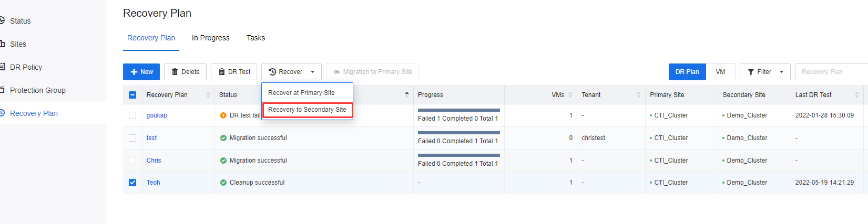Open Sites via its sidebar icon
868x224 pixels.
[x=2, y=44]
